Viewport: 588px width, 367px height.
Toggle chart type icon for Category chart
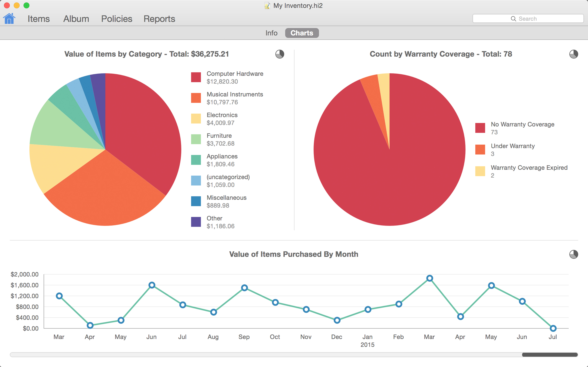tap(280, 54)
